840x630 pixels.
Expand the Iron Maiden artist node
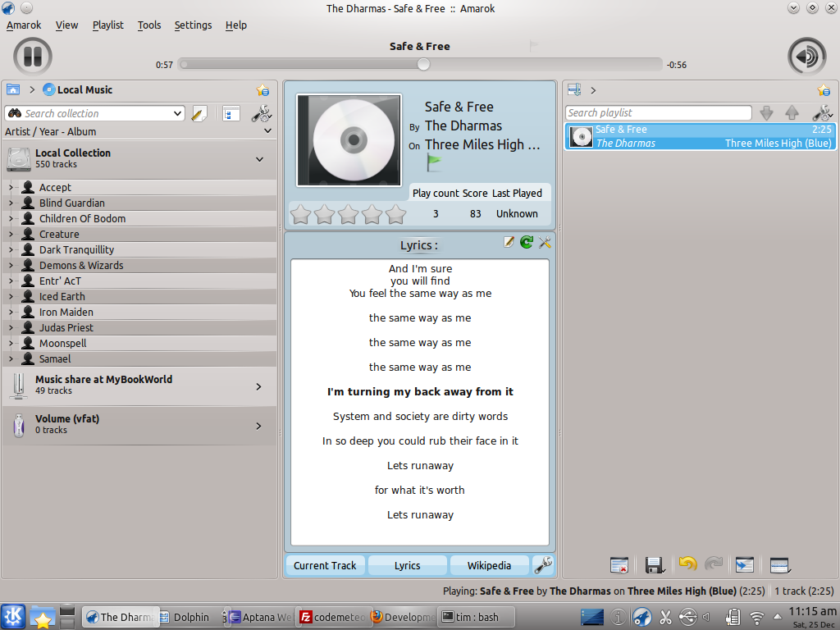11,312
